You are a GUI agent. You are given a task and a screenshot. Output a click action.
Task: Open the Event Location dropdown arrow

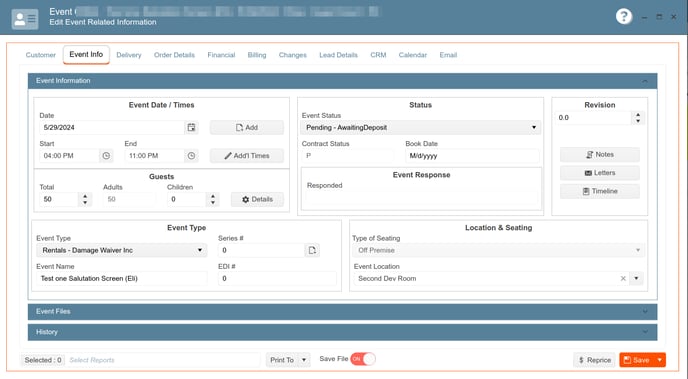[636, 279]
